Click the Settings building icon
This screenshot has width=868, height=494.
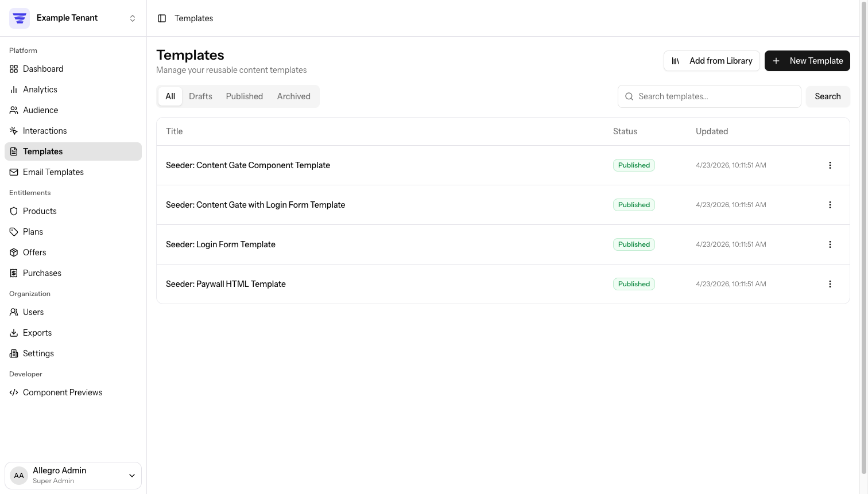point(14,353)
